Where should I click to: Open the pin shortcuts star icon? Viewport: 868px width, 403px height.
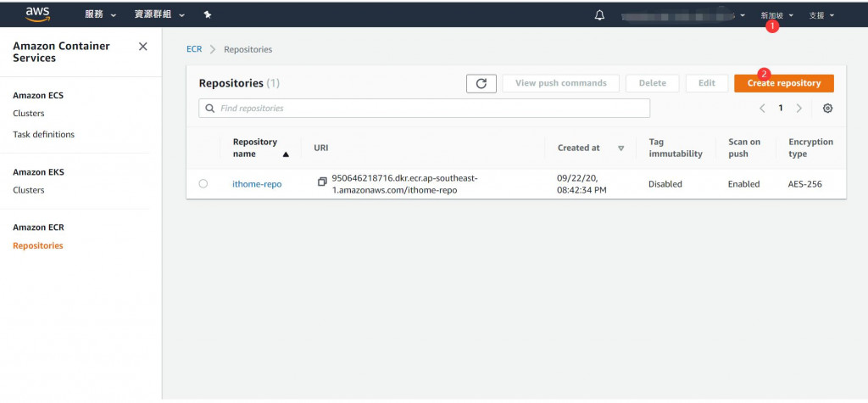[208, 15]
